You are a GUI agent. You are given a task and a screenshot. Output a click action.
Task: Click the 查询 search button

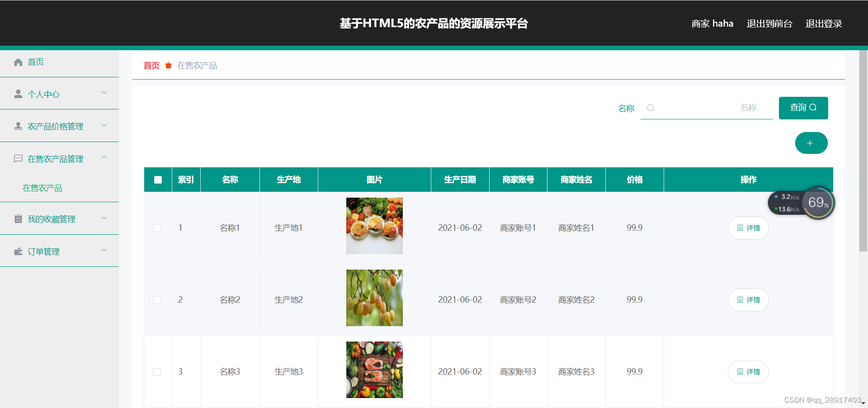coord(803,108)
